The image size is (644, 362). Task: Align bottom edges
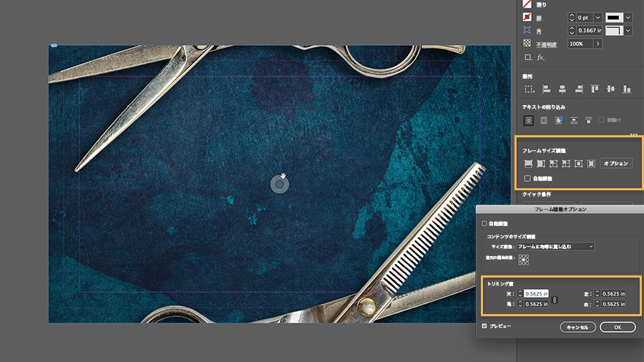tap(627, 89)
